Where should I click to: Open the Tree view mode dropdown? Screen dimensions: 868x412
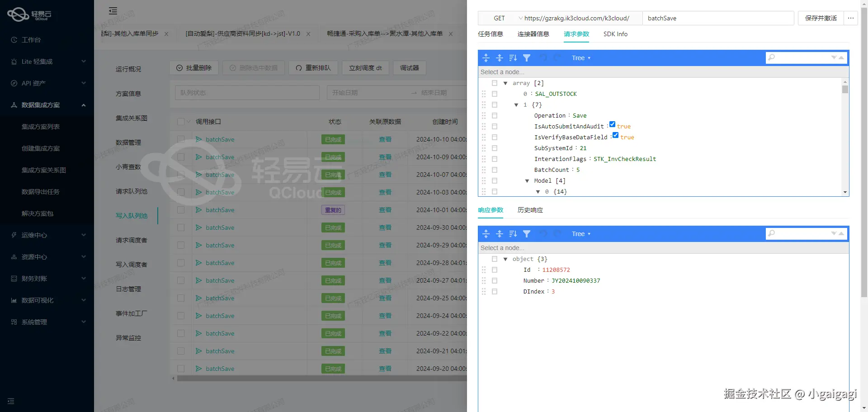point(581,58)
